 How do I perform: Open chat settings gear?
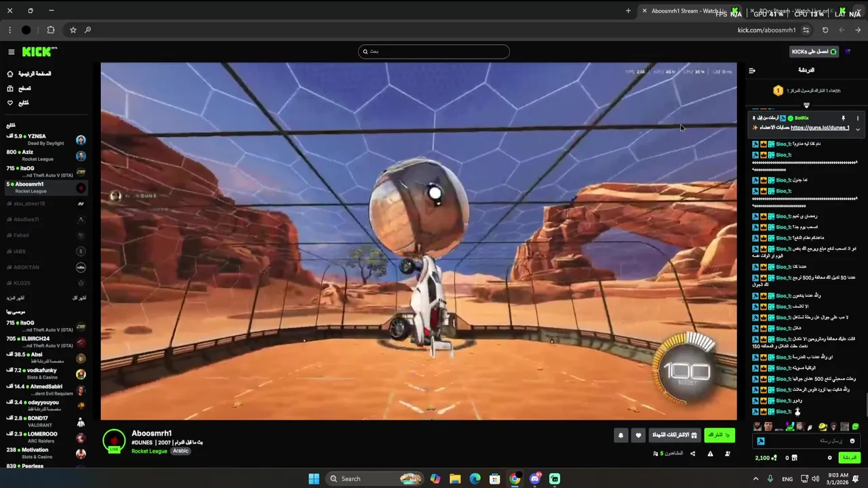[x=829, y=457]
